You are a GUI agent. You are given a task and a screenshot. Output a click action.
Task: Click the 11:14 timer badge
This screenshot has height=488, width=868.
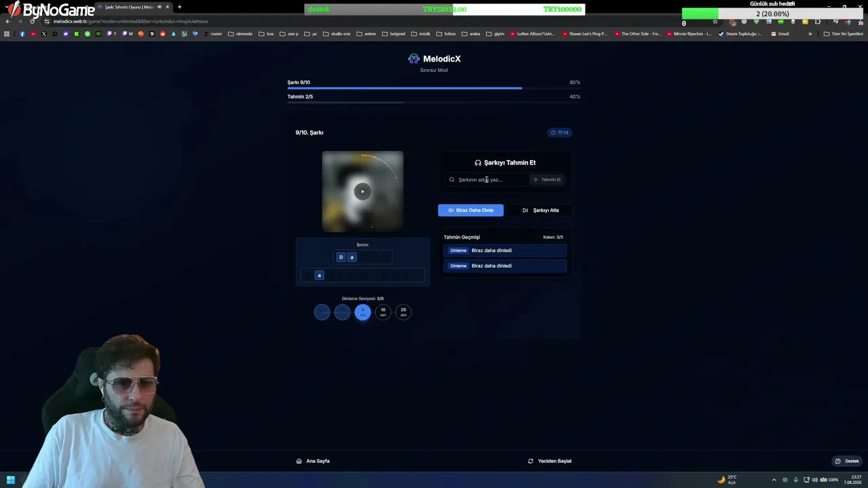pos(559,132)
